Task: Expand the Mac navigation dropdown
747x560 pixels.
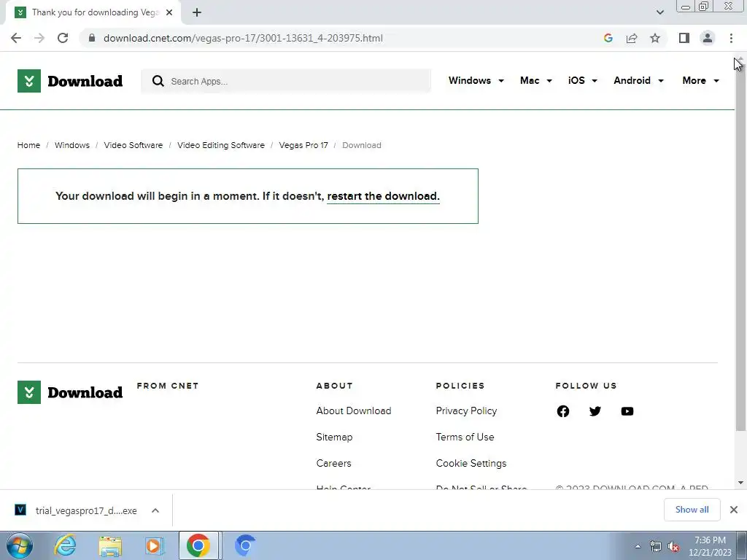Action: (536, 80)
